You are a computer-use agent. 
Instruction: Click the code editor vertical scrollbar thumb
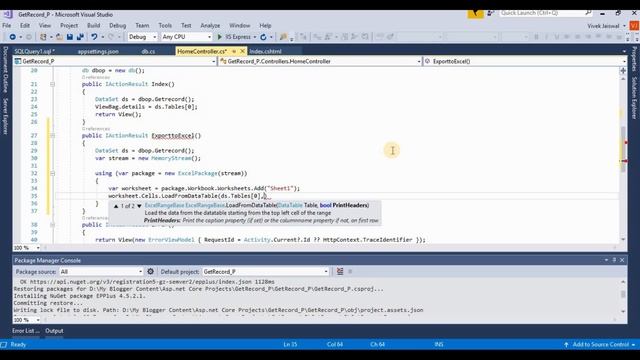click(623, 149)
